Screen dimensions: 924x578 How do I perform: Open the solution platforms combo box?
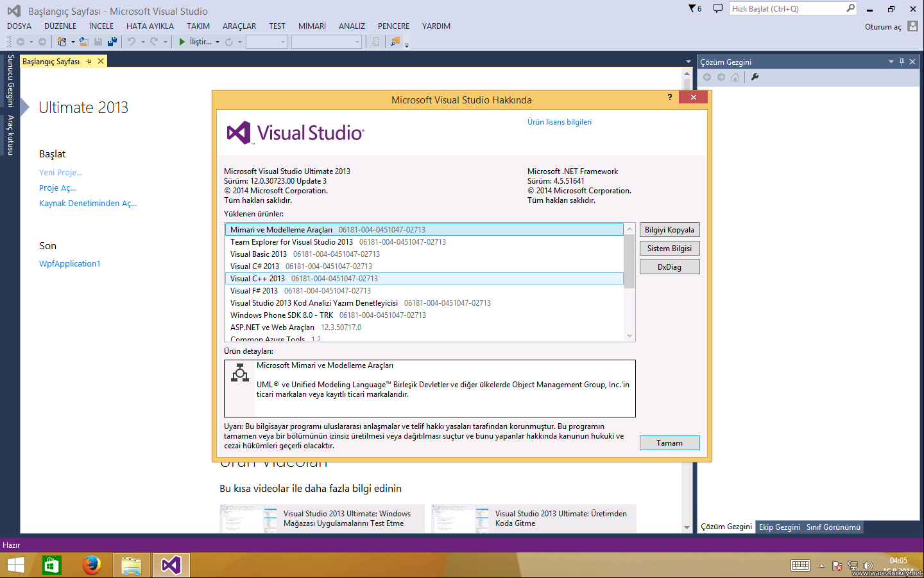pyautogui.click(x=327, y=42)
